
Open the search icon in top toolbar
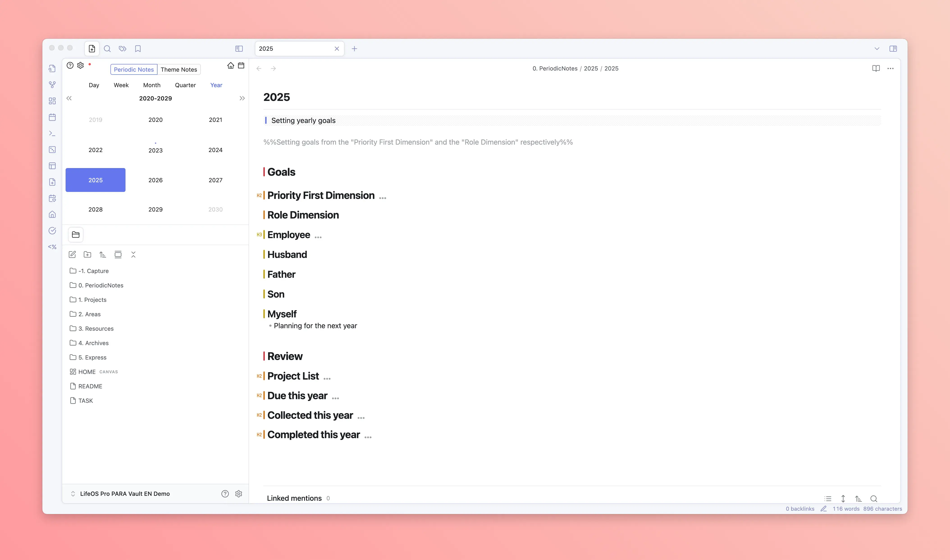(107, 49)
